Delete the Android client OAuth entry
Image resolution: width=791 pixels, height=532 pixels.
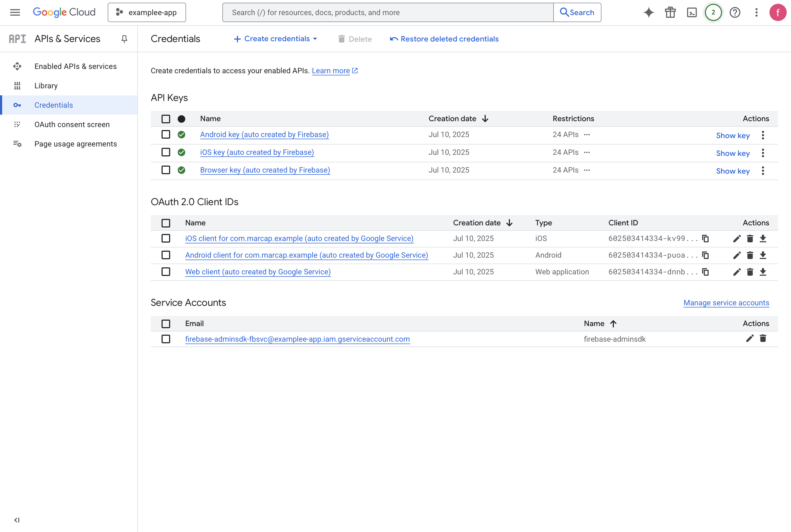[x=750, y=255]
